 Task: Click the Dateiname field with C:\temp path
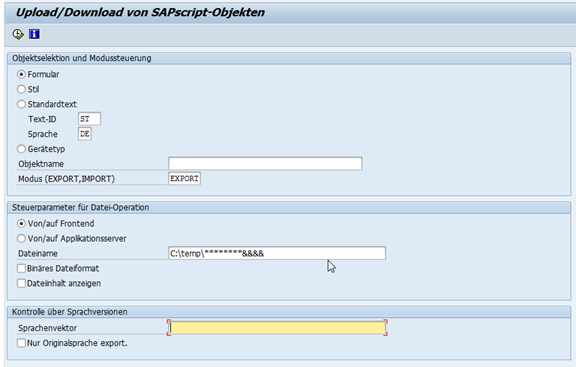277,253
